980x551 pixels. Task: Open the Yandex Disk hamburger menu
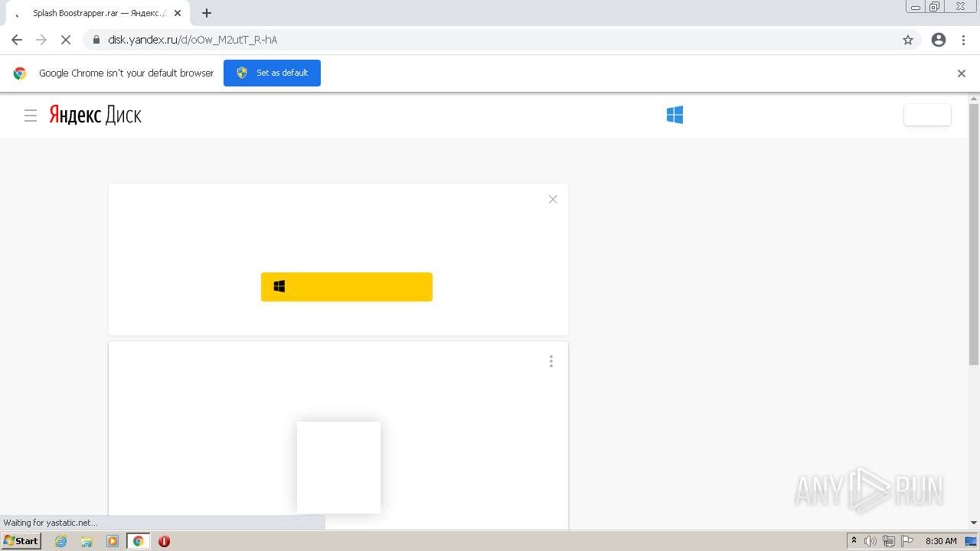(x=31, y=116)
